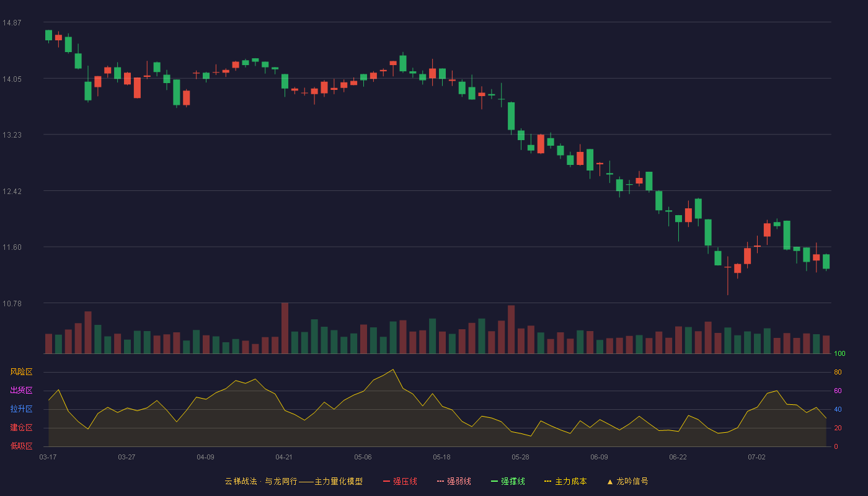Click the 03-27 date label
This screenshot has width=868, height=496.
coord(126,457)
